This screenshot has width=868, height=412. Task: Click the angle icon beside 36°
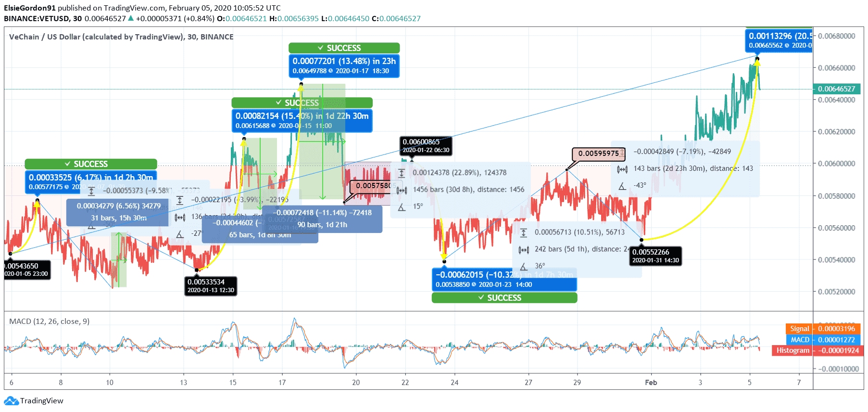coord(524,266)
